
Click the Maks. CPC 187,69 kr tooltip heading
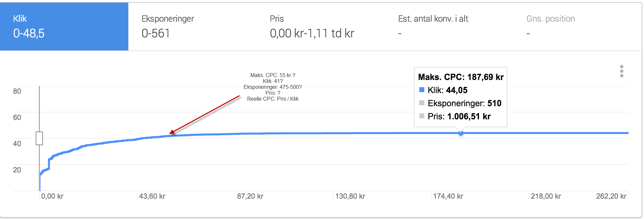[461, 77]
